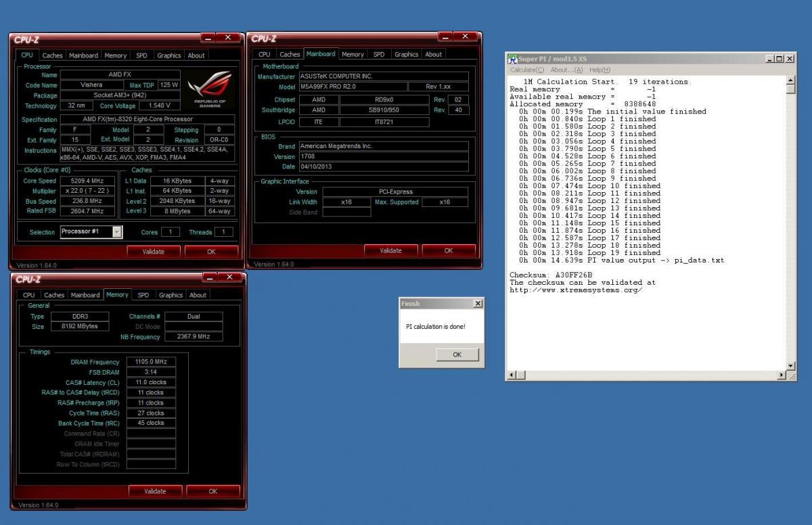Close the Finish dialog
The image size is (812, 525).
click(478, 304)
